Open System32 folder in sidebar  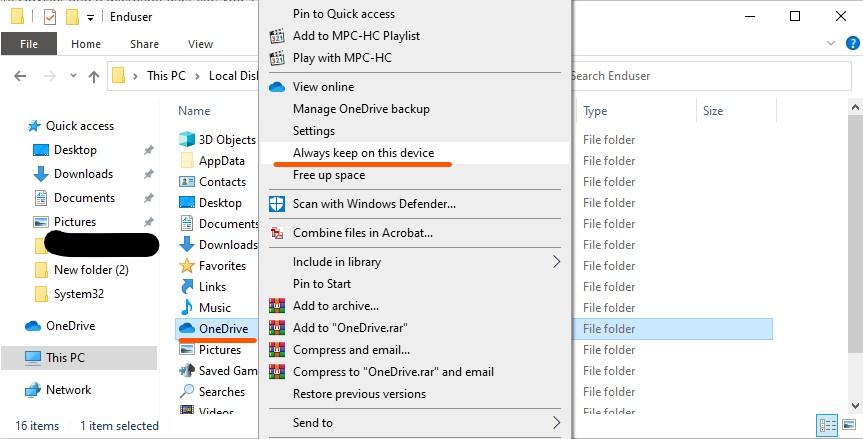pyautogui.click(x=79, y=294)
